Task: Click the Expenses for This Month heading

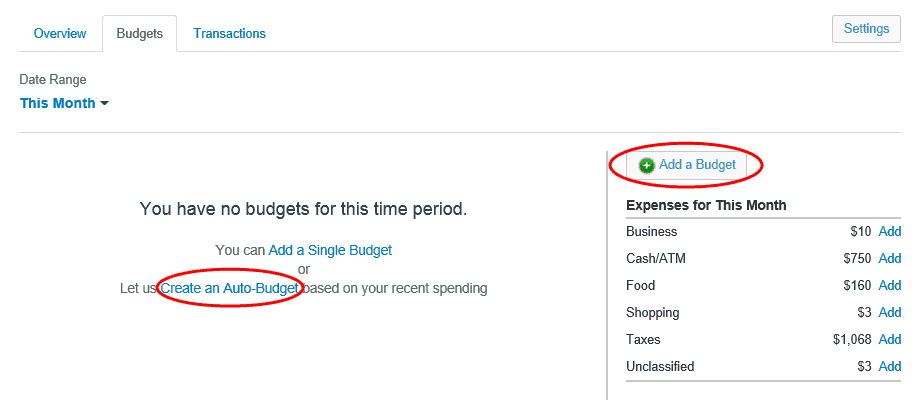Action: point(706,205)
